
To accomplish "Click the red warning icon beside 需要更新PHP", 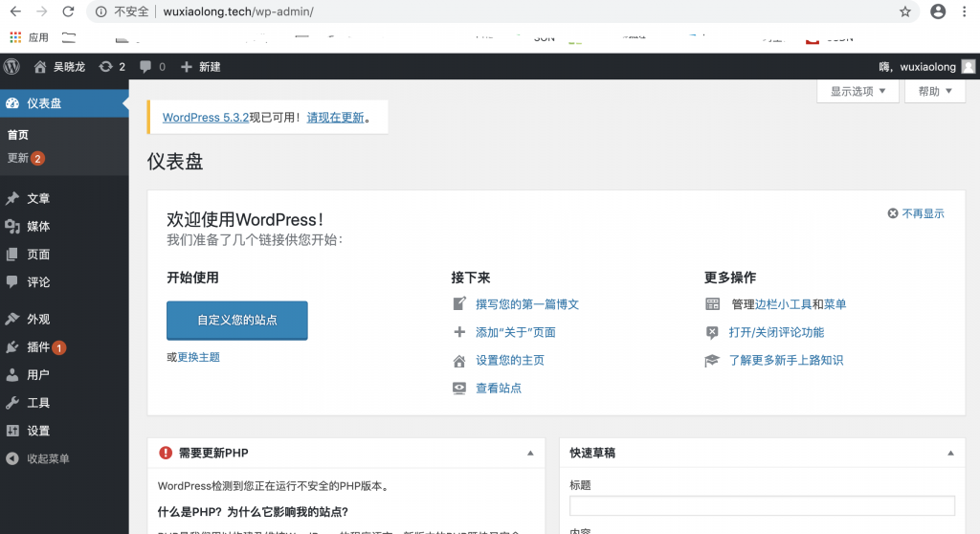I will click(166, 453).
